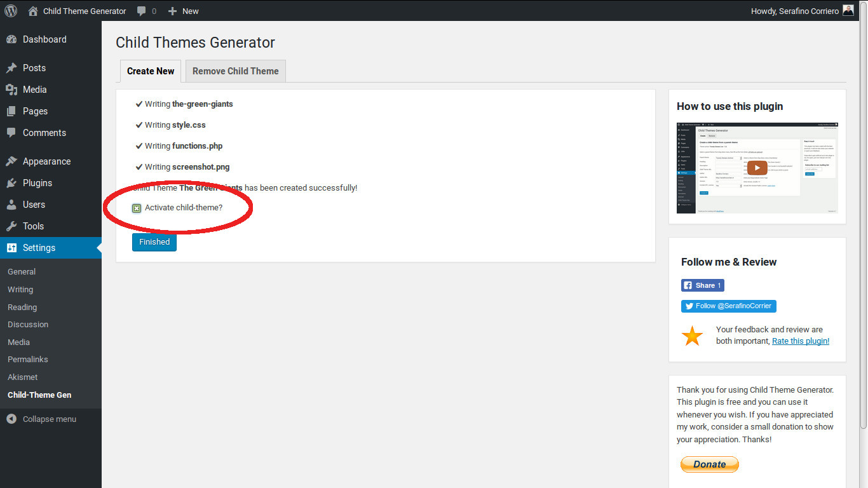Click the Posts pushpin icon
Image resolution: width=868 pixels, height=488 pixels.
tap(11, 68)
